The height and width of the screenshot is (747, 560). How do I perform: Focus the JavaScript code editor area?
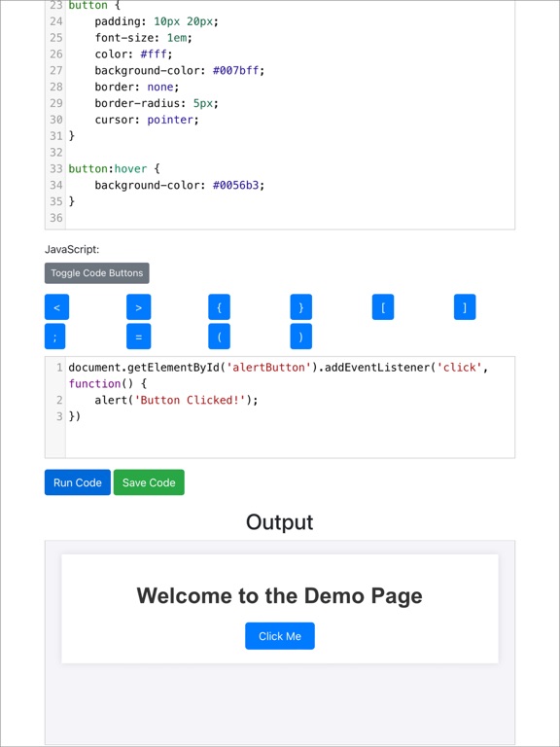(280, 408)
